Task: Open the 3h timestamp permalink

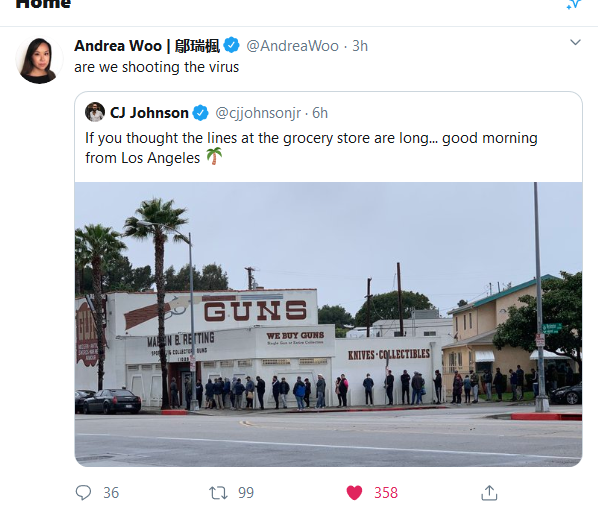Action: click(x=360, y=46)
